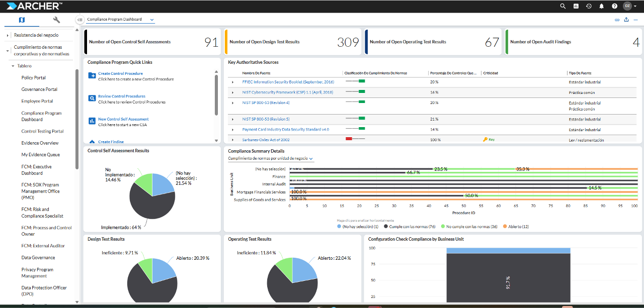The image size is (644, 308).
Task: Open global search in the top bar
Action: click(562, 6)
